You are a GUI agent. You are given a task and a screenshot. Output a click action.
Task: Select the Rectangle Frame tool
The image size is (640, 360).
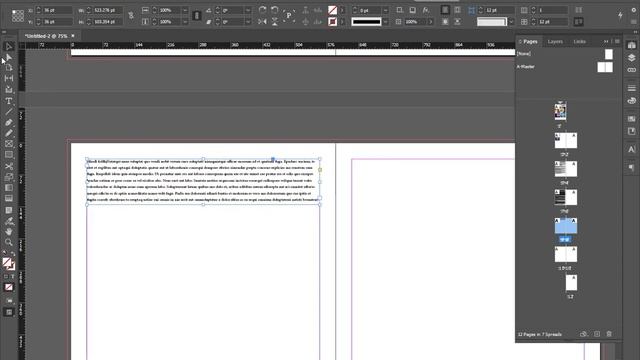pos(9,144)
